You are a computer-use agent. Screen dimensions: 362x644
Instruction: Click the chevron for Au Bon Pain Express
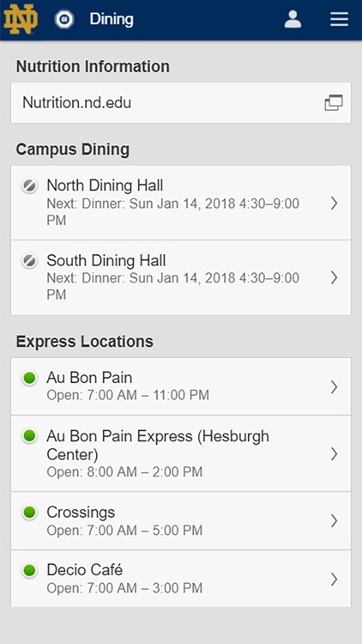pyautogui.click(x=334, y=454)
